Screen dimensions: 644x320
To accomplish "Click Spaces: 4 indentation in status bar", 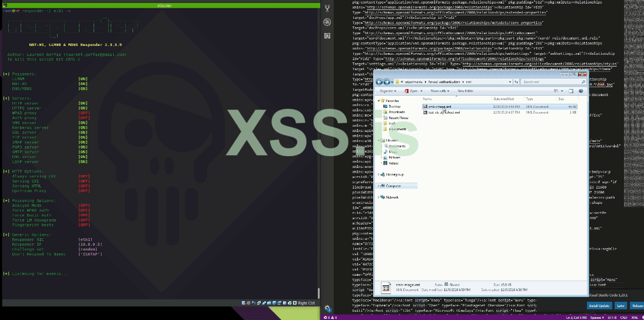I will 597,318.
